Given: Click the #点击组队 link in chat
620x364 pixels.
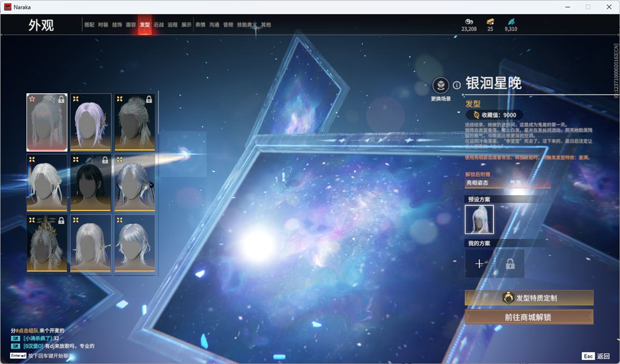Looking at the screenshot, I should coord(27,330).
